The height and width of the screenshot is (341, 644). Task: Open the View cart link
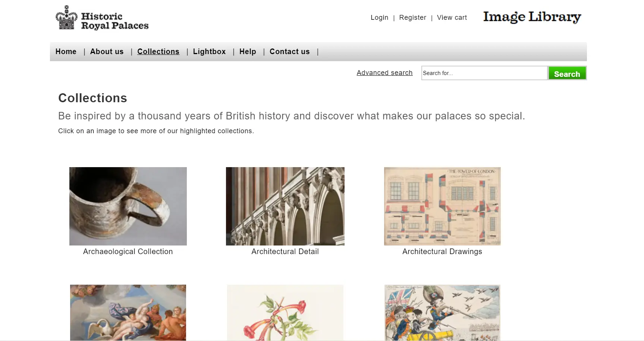pyautogui.click(x=452, y=18)
